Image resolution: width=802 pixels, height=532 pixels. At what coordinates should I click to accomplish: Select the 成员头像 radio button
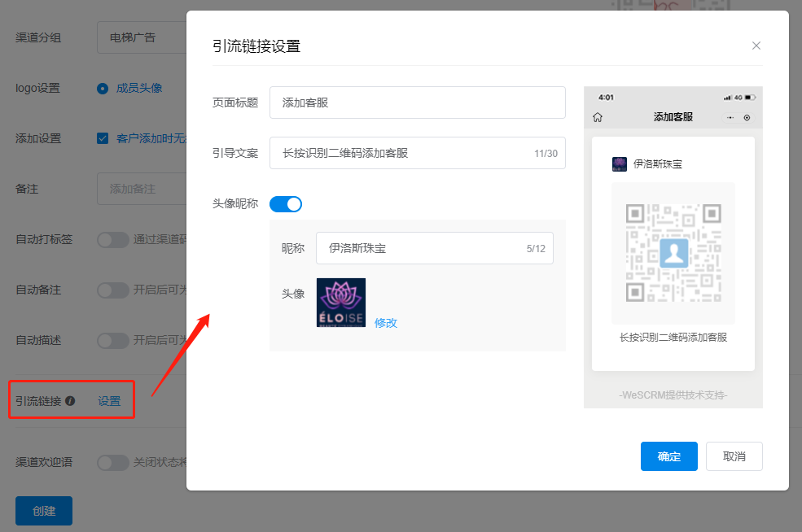[x=103, y=89]
